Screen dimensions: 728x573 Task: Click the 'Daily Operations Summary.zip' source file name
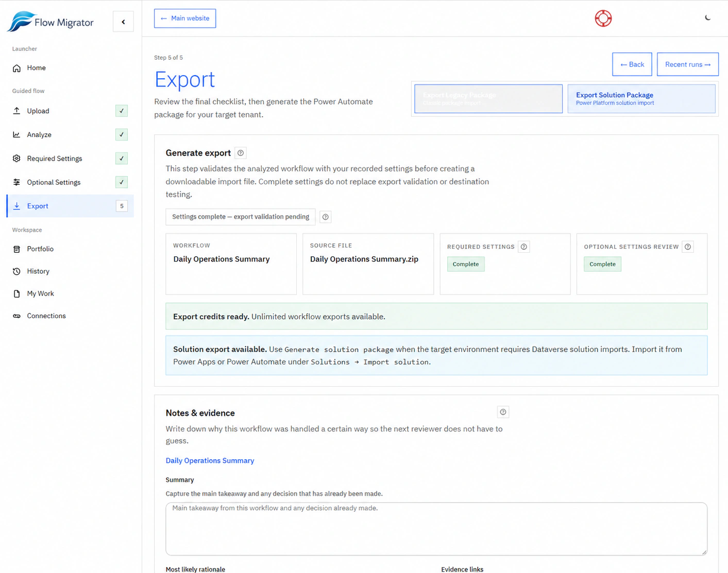(x=364, y=259)
